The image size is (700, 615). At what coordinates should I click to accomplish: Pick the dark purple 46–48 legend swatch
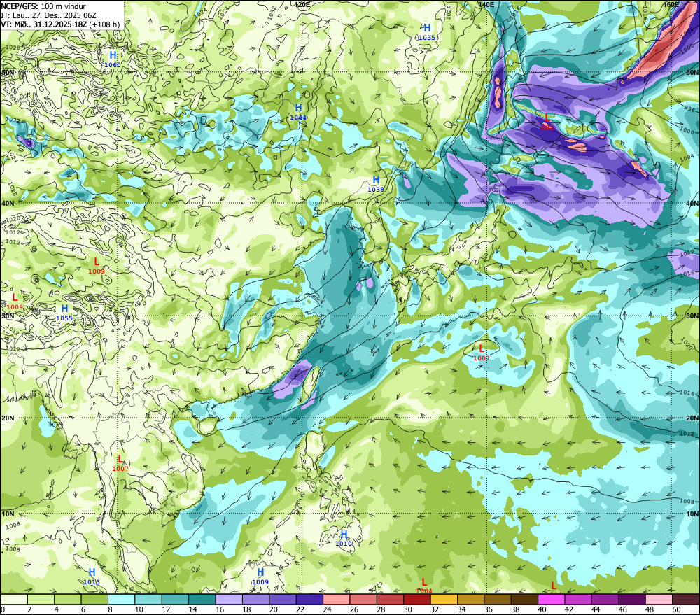click(x=631, y=599)
